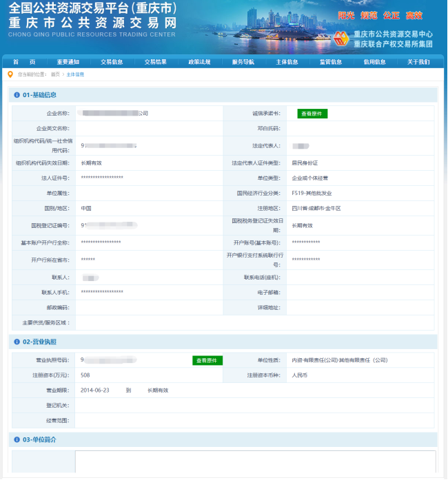448x480 pixels.
Task: Open the 关于我们 page from navigation
Action: pyautogui.click(x=418, y=62)
